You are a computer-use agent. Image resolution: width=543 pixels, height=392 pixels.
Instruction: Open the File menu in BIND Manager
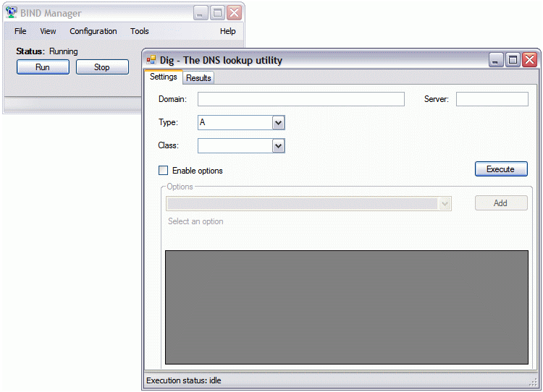tap(20, 31)
